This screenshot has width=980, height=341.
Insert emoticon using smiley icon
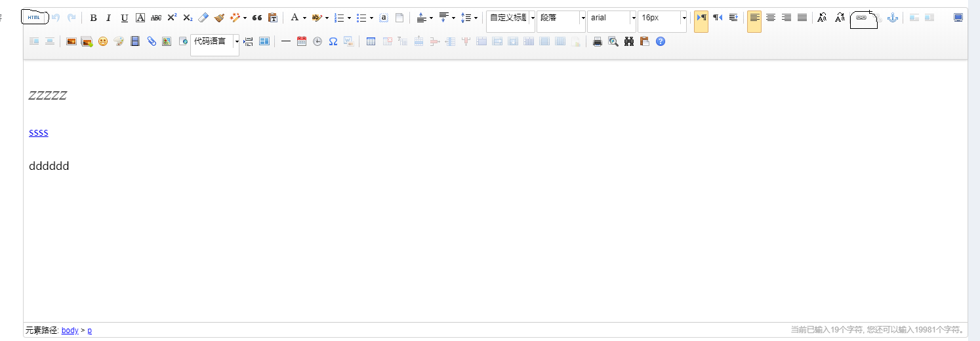tap(103, 41)
